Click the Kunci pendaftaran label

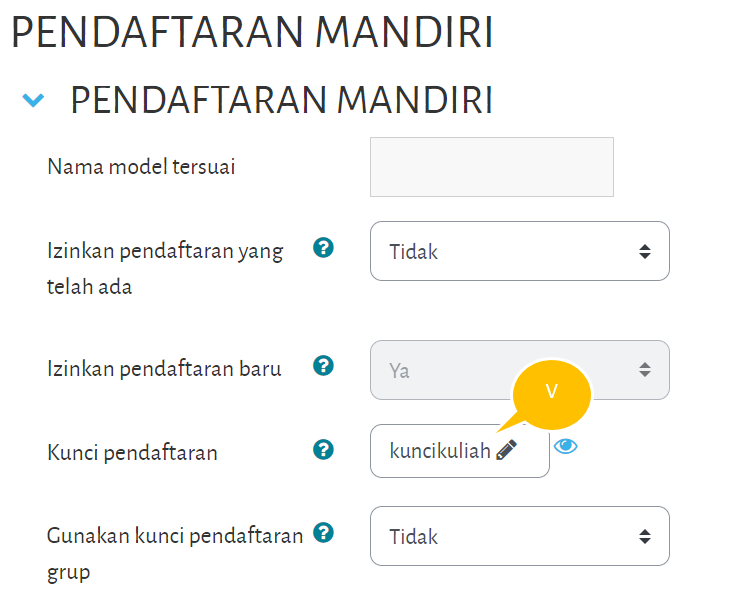coord(132,453)
